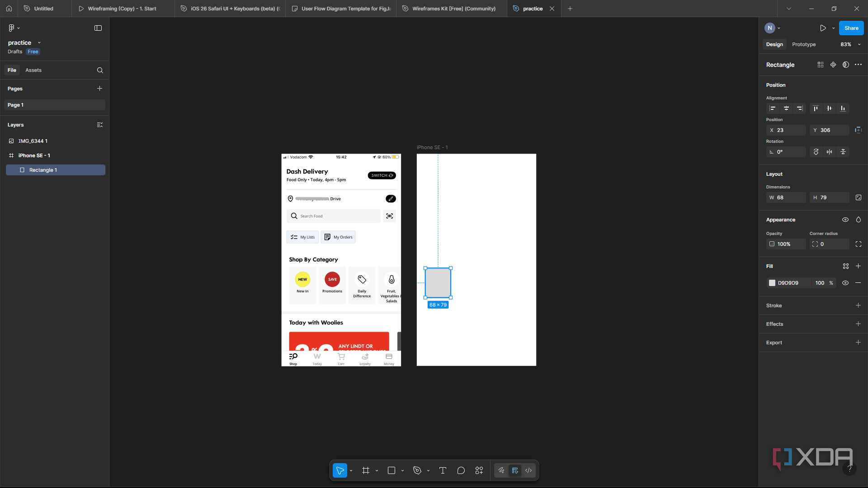Image resolution: width=868 pixels, height=488 pixels.
Task: Toggle individual corner radius options
Action: [859, 244]
